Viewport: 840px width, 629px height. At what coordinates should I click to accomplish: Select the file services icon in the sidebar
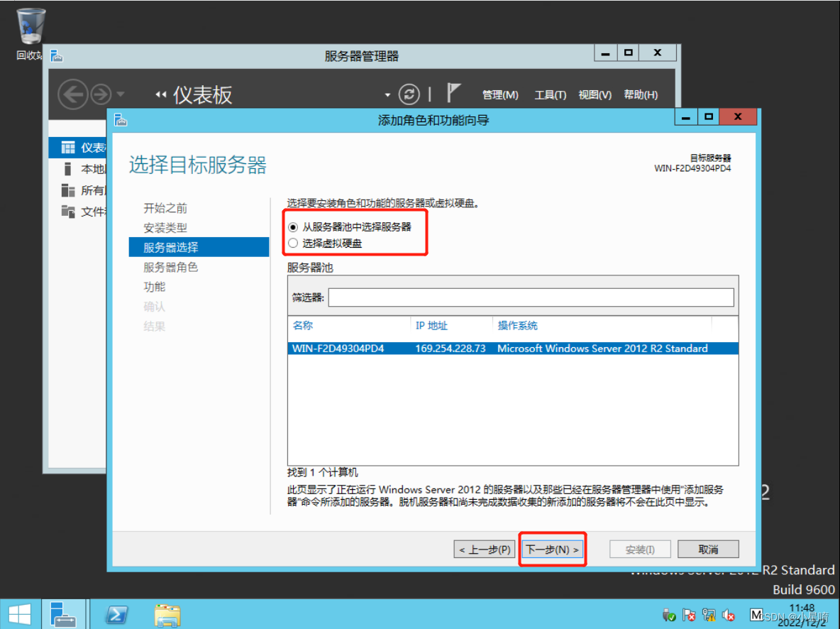tap(68, 212)
